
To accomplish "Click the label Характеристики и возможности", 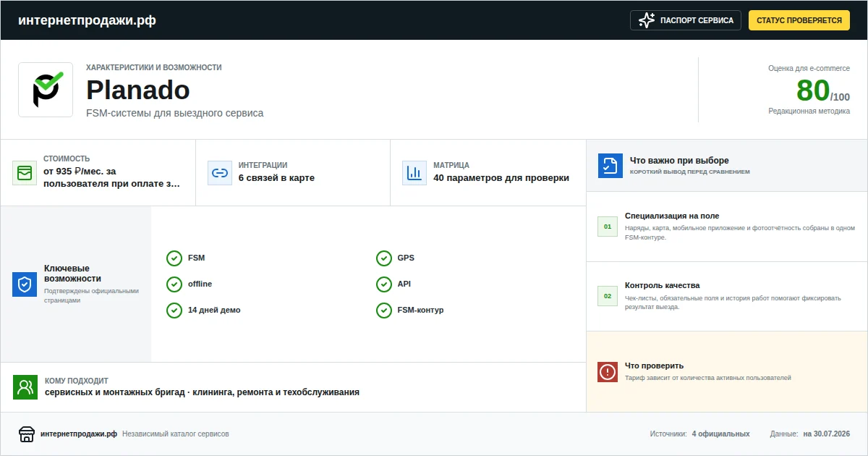I will click(154, 67).
